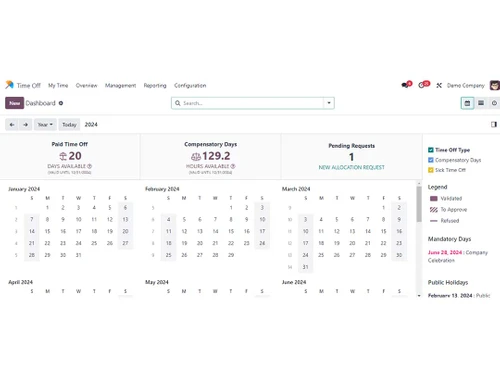The image size is (500, 375).
Task: Open the Management menu
Action: tap(120, 85)
